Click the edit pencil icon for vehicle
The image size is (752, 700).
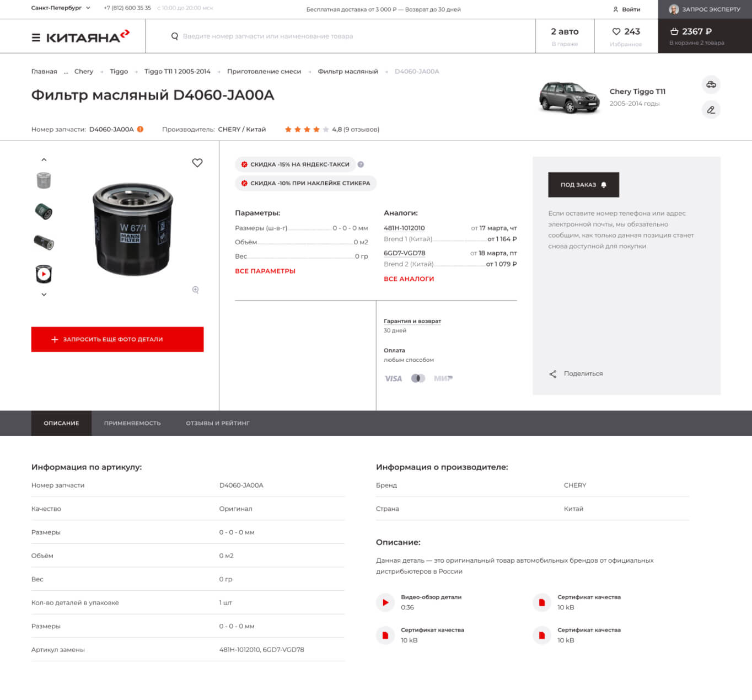[x=711, y=110]
